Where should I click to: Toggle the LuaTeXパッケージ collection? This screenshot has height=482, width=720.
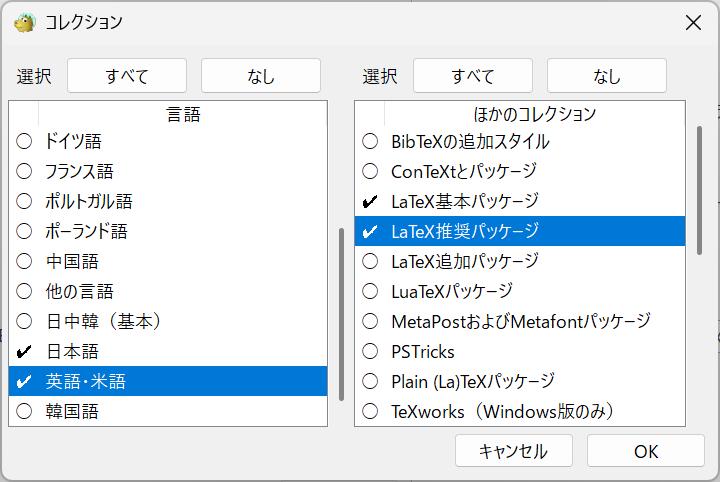[x=370, y=292]
